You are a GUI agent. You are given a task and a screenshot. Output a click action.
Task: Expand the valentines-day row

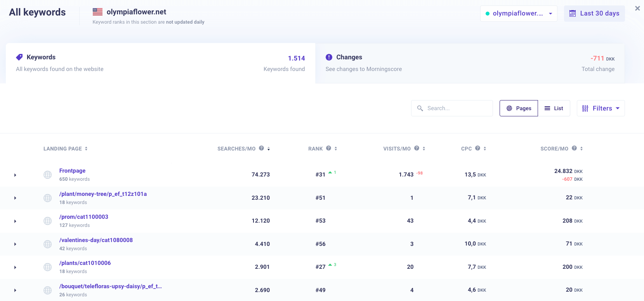point(15,244)
